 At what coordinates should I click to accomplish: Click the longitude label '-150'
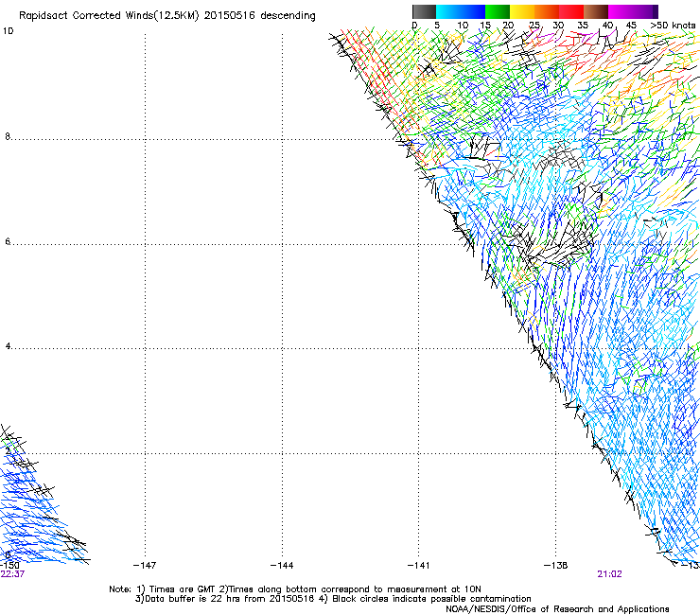[9, 566]
